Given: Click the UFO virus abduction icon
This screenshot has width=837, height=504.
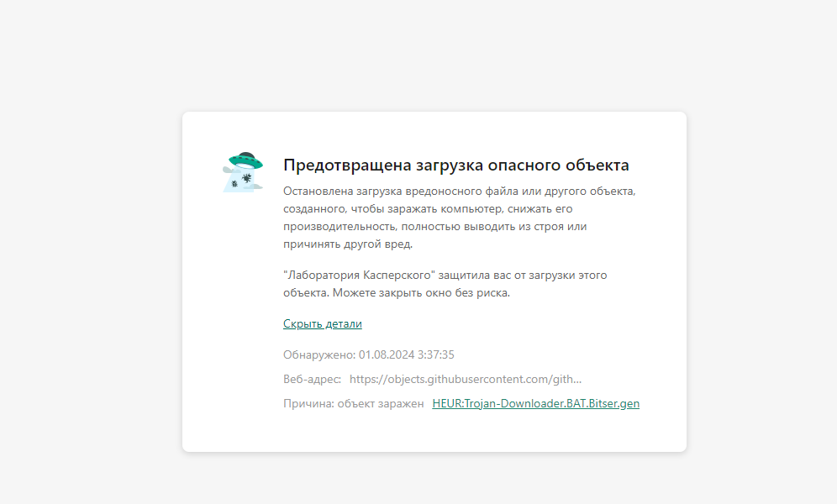Looking at the screenshot, I should tap(244, 171).
